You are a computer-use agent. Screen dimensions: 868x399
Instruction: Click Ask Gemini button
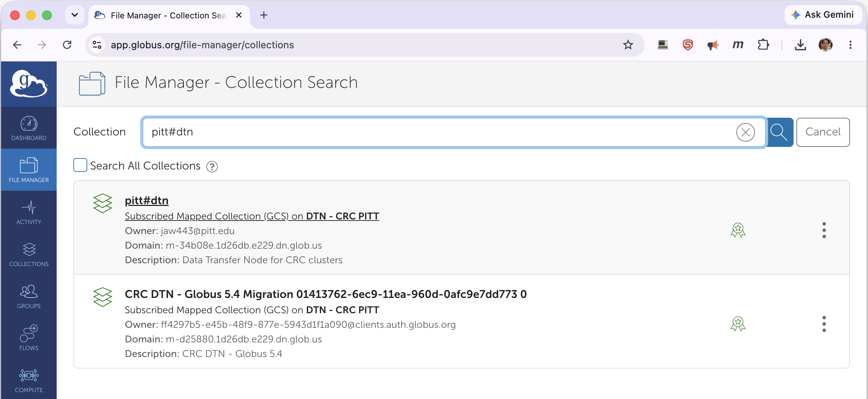click(822, 15)
